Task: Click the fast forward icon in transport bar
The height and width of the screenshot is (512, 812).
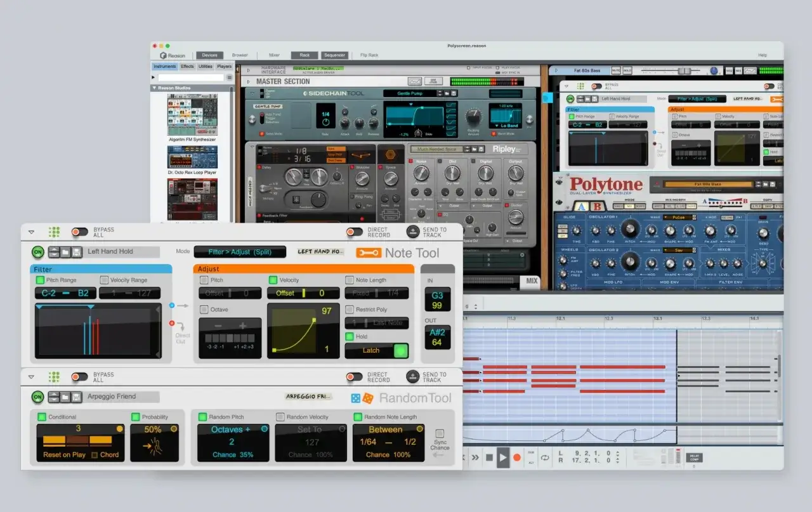Action: point(476,457)
